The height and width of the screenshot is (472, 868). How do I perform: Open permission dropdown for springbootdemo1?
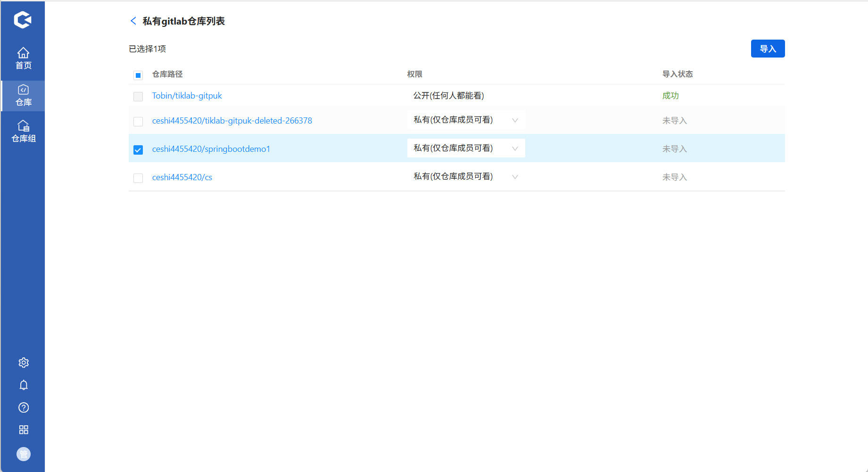466,148
